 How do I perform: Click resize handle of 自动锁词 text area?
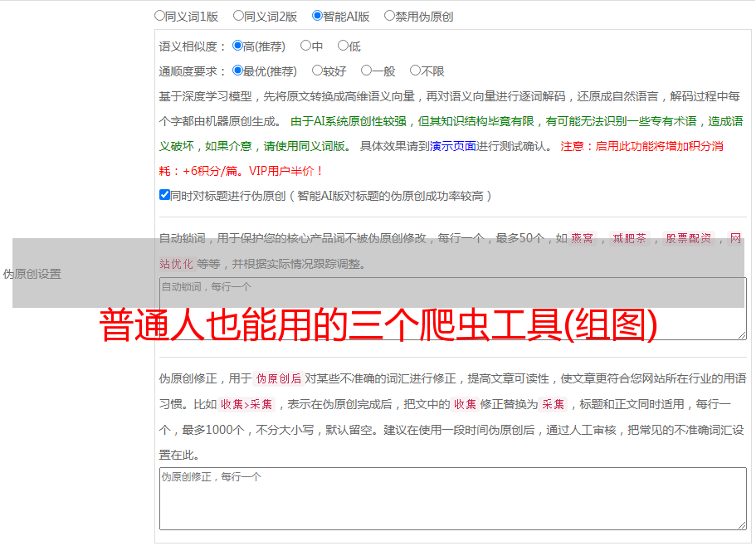click(741, 334)
